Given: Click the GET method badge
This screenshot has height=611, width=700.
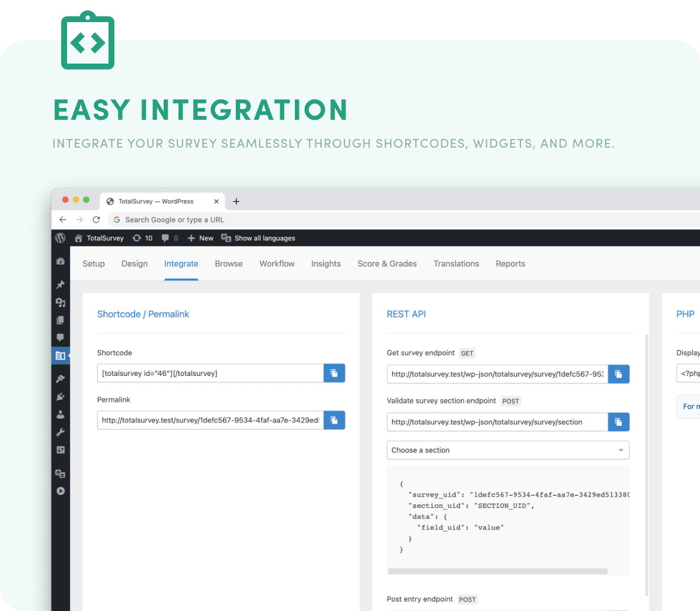Looking at the screenshot, I should coord(467,353).
